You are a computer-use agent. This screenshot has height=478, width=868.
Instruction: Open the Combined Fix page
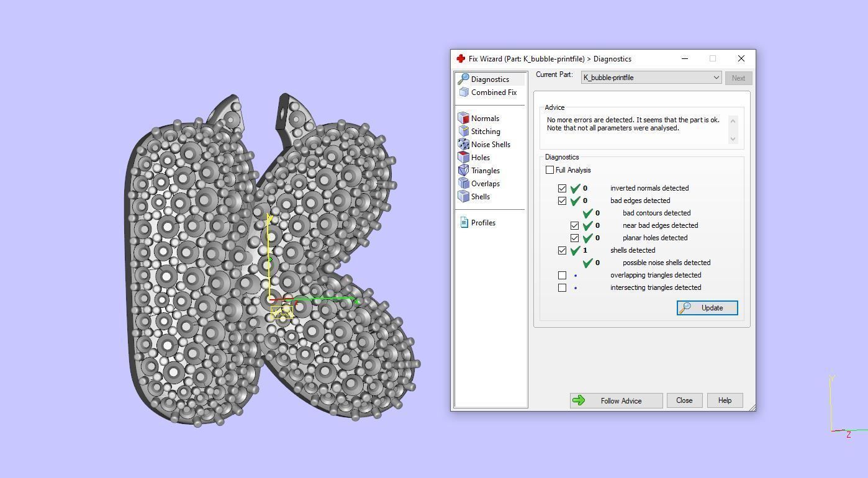point(494,92)
